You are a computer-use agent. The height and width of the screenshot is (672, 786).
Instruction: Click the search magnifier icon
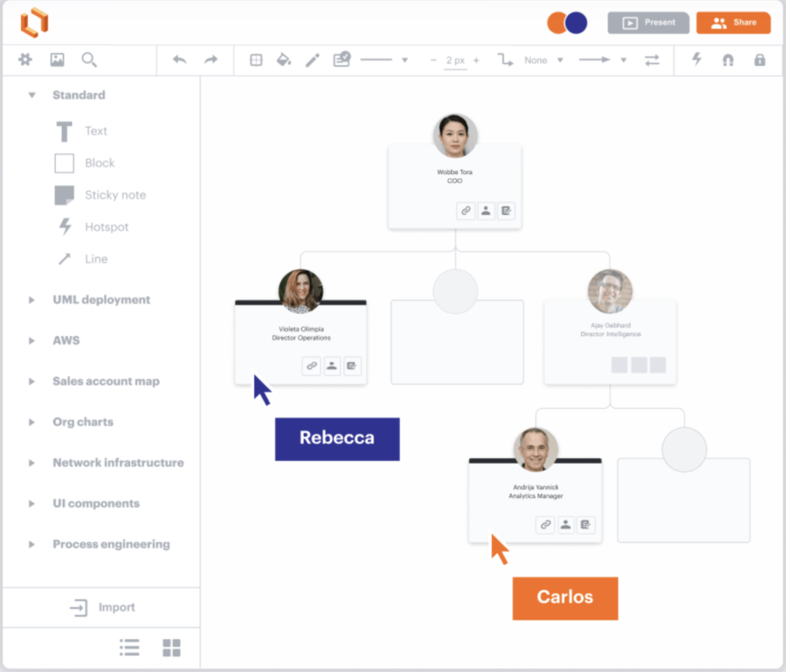(89, 60)
